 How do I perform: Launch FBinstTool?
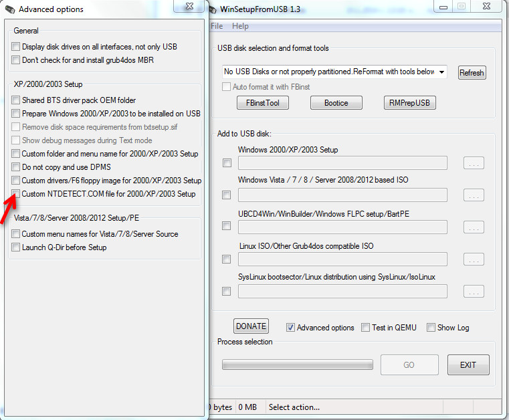(263, 103)
